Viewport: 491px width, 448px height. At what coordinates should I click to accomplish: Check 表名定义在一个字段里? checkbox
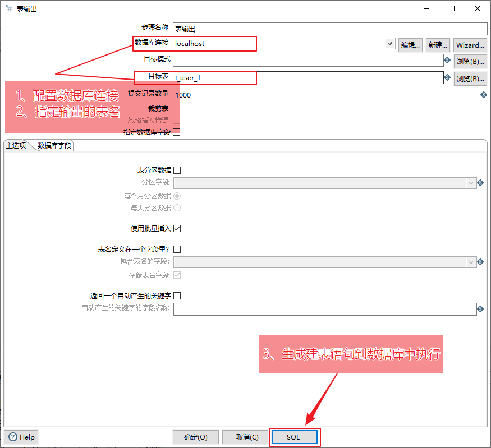tap(177, 250)
